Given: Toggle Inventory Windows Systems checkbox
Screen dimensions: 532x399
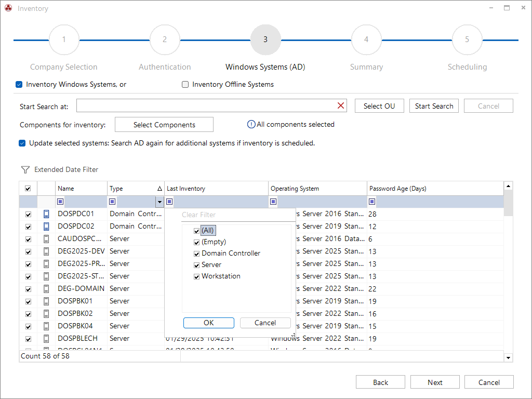Looking at the screenshot, I should pos(19,84).
